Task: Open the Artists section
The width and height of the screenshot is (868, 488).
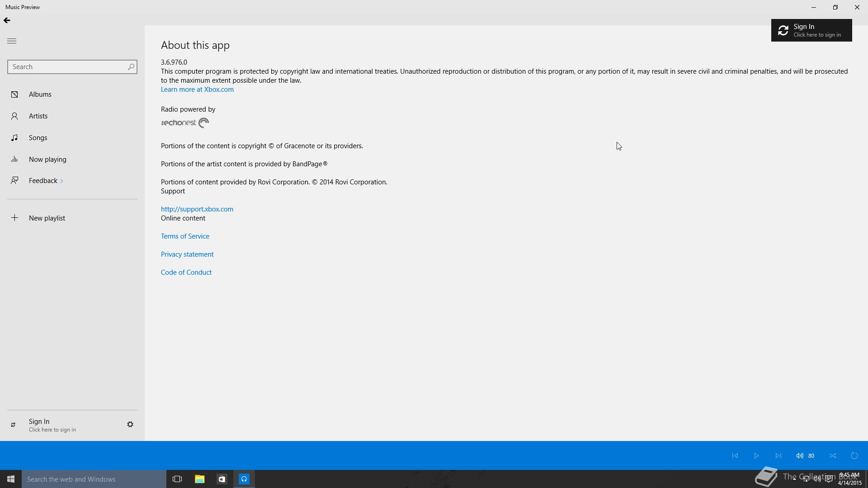Action: [72, 116]
